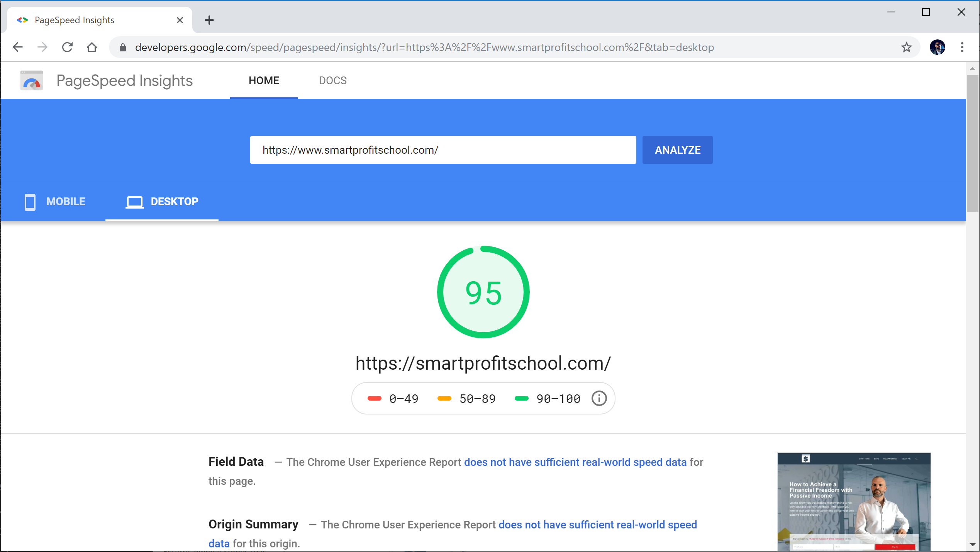Click the Field Data label
Viewport: 980px width, 552px height.
[236, 462]
